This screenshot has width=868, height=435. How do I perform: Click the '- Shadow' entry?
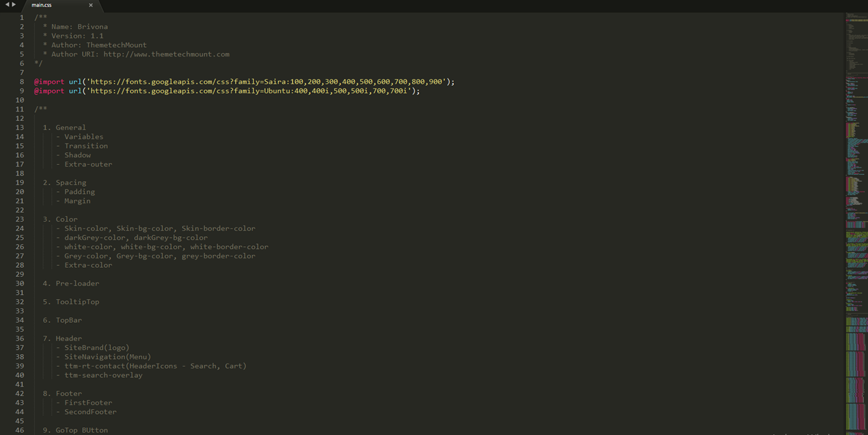[x=73, y=155]
